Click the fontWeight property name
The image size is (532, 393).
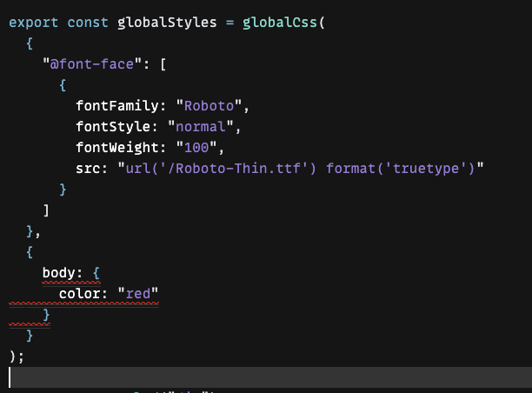pos(117,147)
